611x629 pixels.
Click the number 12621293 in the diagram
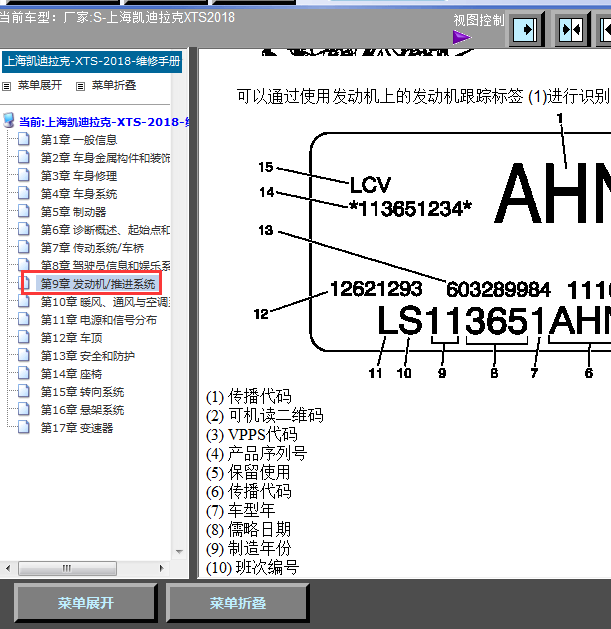click(x=376, y=289)
